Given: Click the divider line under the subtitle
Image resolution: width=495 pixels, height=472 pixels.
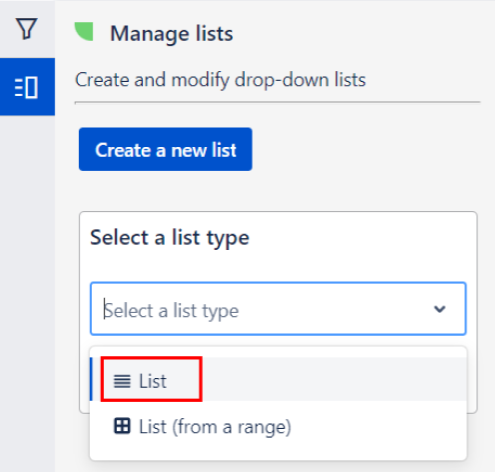Looking at the screenshot, I should (x=277, y=102).
